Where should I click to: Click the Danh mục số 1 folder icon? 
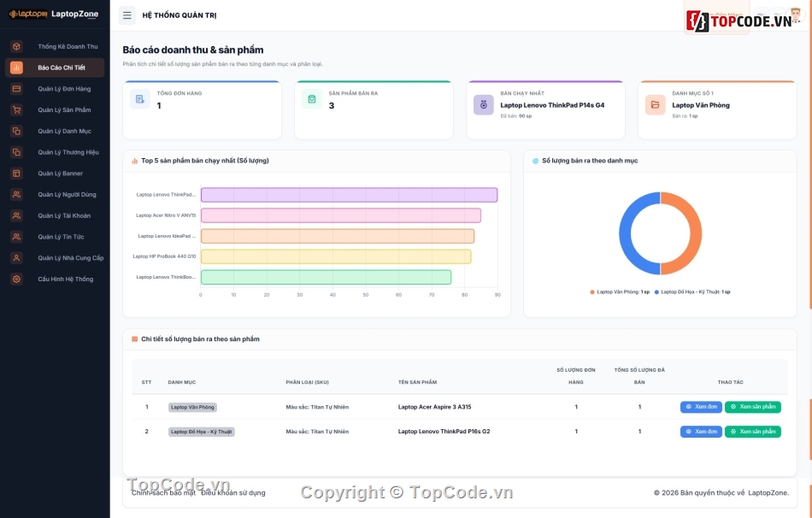tap(655, 105)
